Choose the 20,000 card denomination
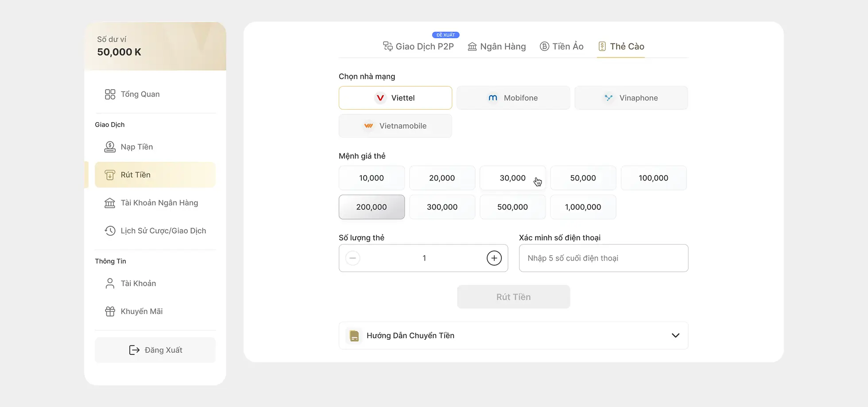 click(442, 178)
